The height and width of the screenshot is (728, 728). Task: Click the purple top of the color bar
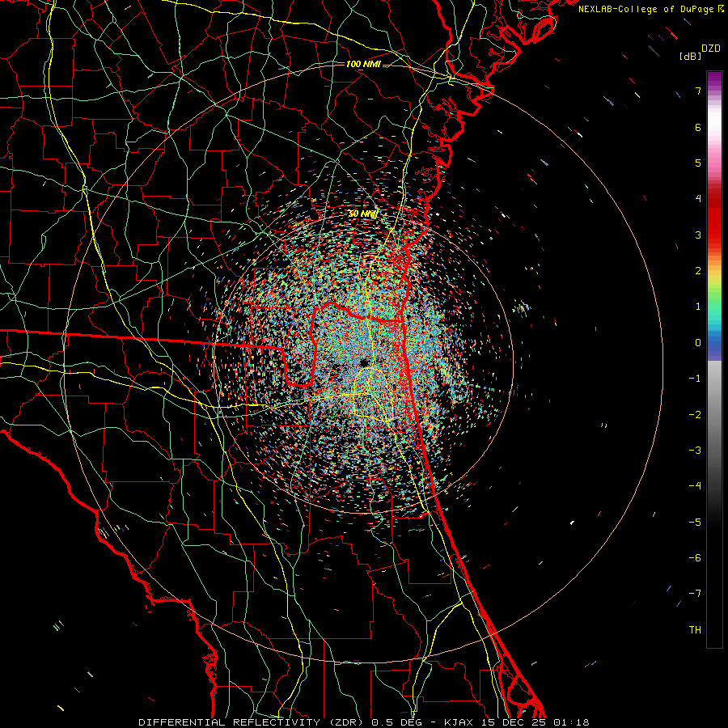[x=714, y=78]
